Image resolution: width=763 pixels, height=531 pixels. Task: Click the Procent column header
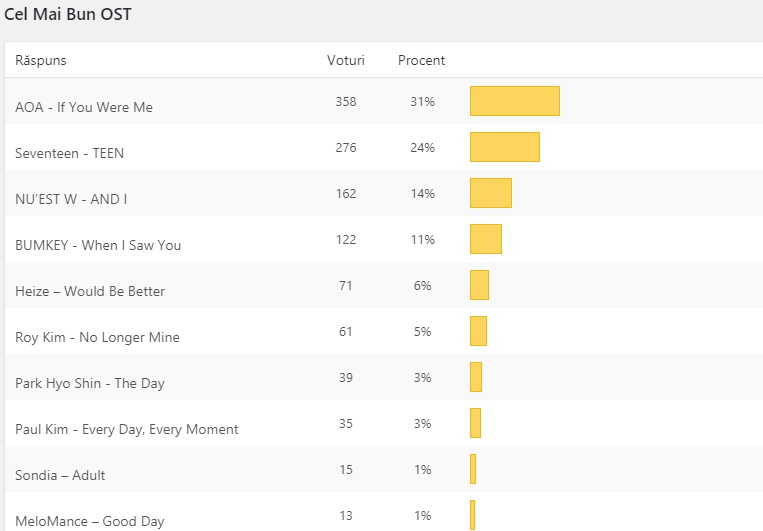pyautogui.click(x=421, y=61)
